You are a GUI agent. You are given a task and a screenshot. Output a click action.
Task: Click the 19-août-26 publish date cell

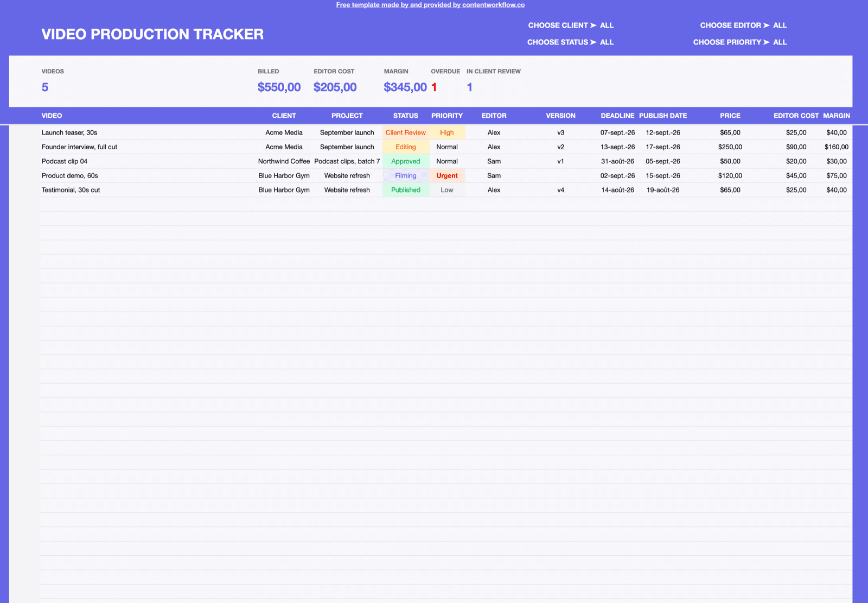(x=663, y=190)
